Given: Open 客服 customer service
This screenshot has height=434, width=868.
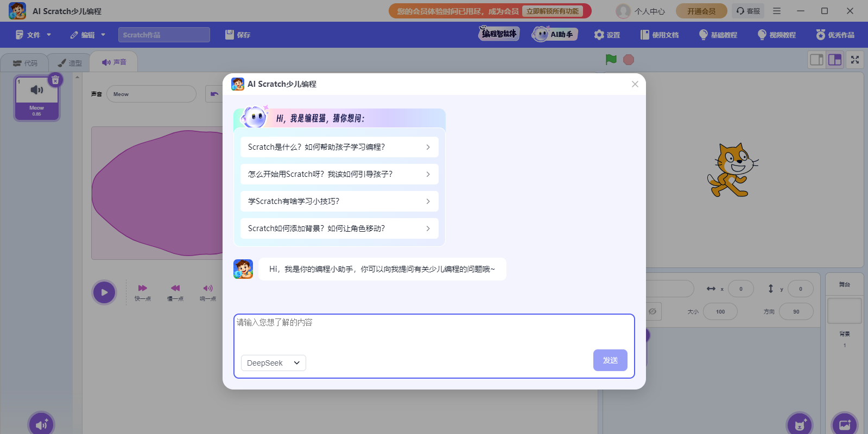Looking at the screenshot, I should pyautogui.click(x=748, y=11).
